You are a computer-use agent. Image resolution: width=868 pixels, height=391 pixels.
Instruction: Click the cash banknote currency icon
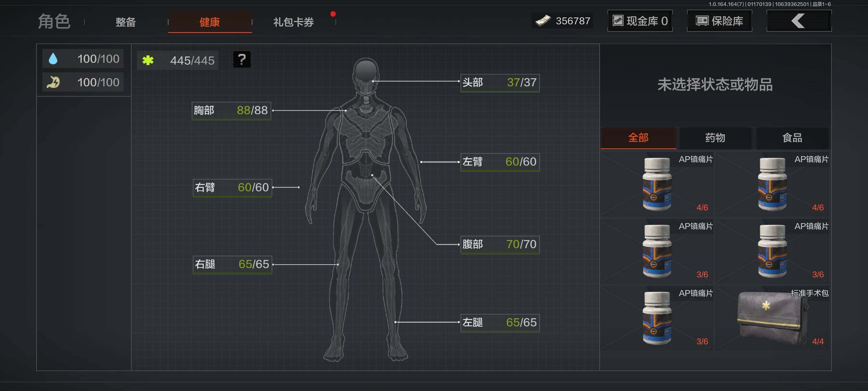543,21
